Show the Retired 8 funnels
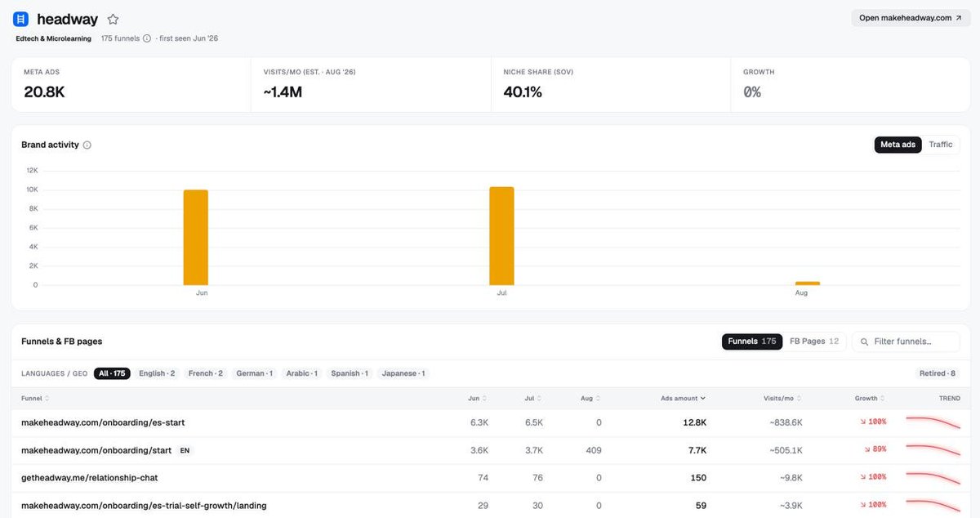This screenshot has height=518, width=980. [x=937, y=373]
